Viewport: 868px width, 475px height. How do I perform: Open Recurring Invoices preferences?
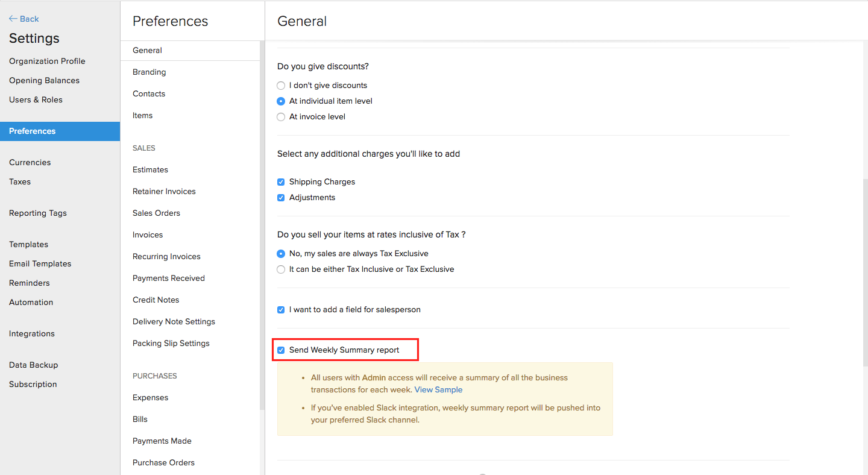point(166,256)
